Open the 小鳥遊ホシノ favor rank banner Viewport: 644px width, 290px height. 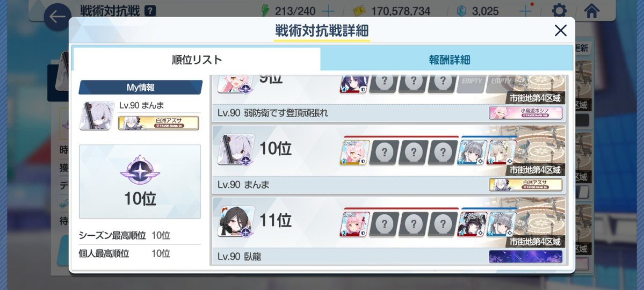(525, 113)
